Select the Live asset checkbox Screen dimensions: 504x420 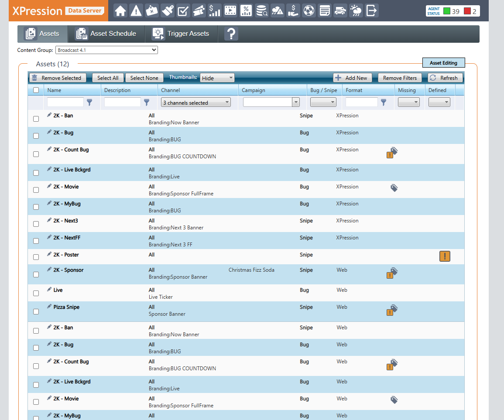pos(36,294)
